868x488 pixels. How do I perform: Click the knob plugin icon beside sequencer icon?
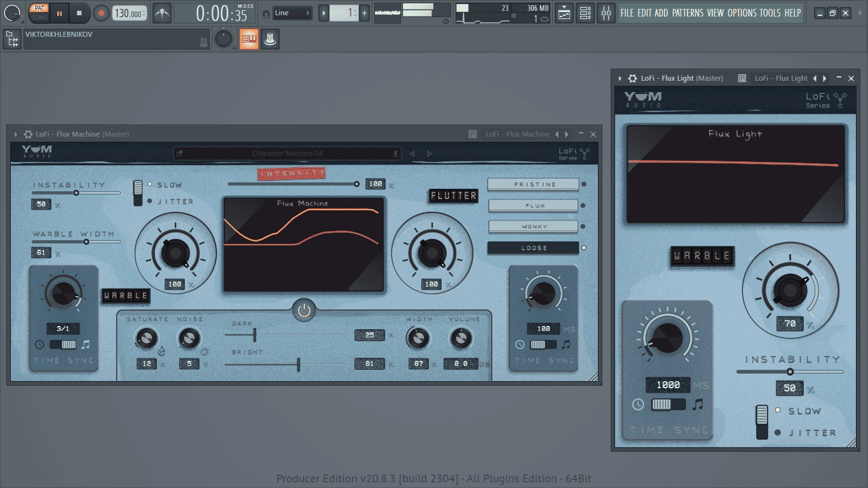pyautogui.click(x=270, y=39)
